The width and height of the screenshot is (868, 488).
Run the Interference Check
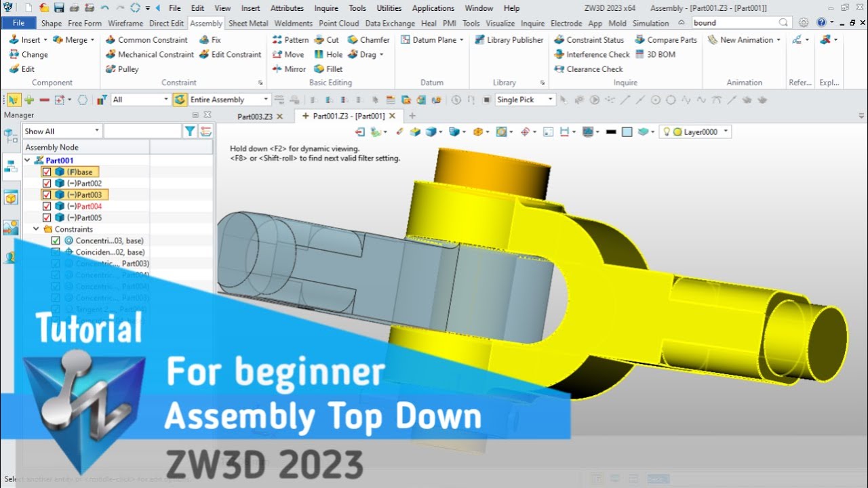[593, 54]
